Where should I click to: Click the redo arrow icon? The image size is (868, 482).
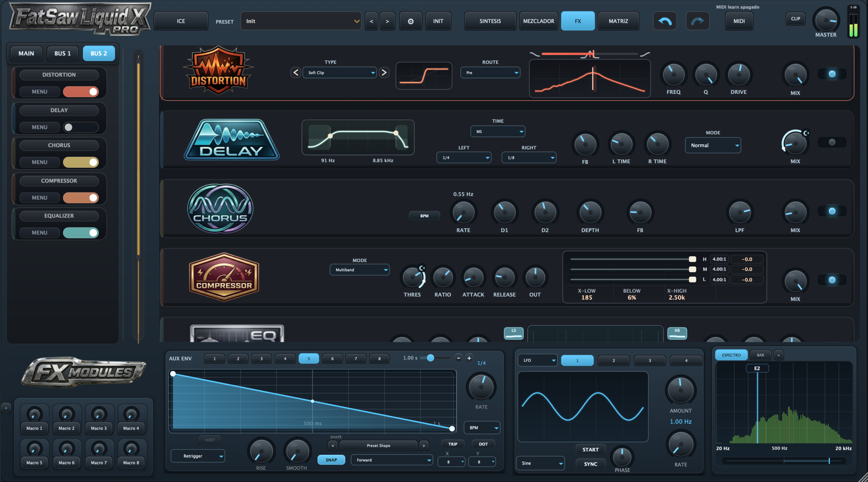coord(697,21)
